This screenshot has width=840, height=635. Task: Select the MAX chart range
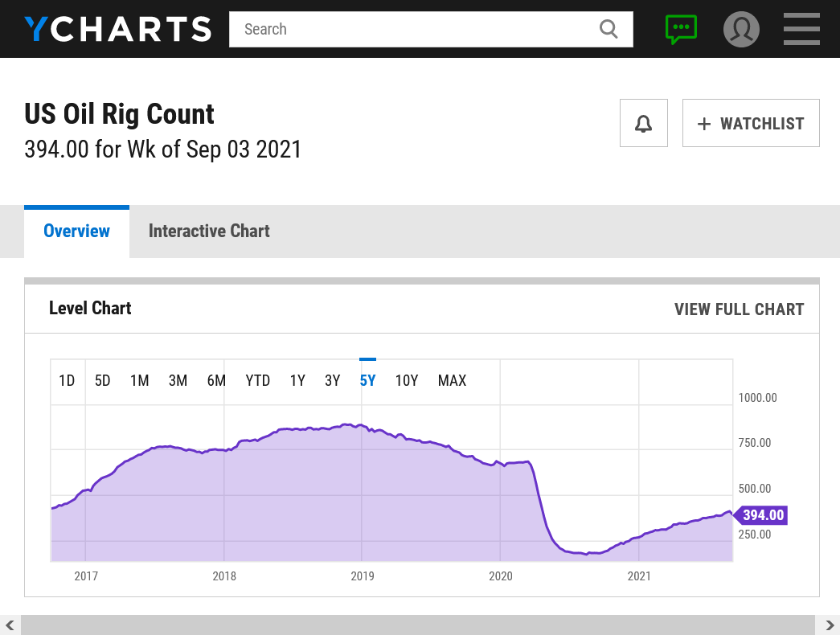pyautogui.click(x=452, y=380)
